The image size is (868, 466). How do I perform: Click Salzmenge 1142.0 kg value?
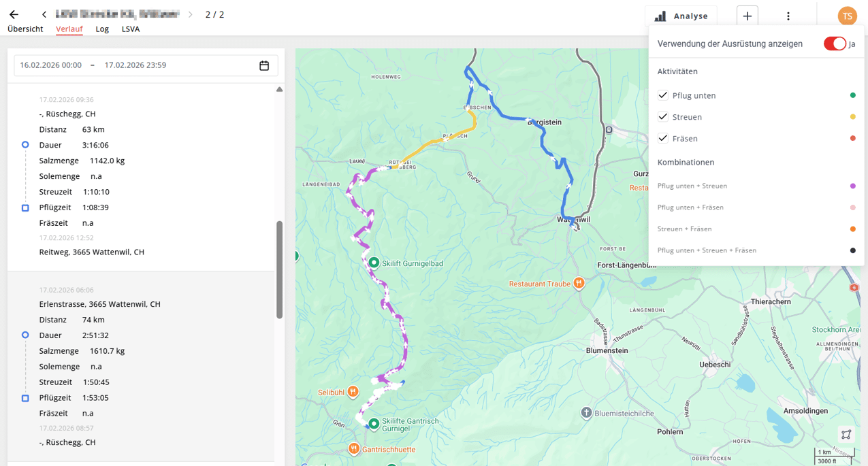click(107, 161)
